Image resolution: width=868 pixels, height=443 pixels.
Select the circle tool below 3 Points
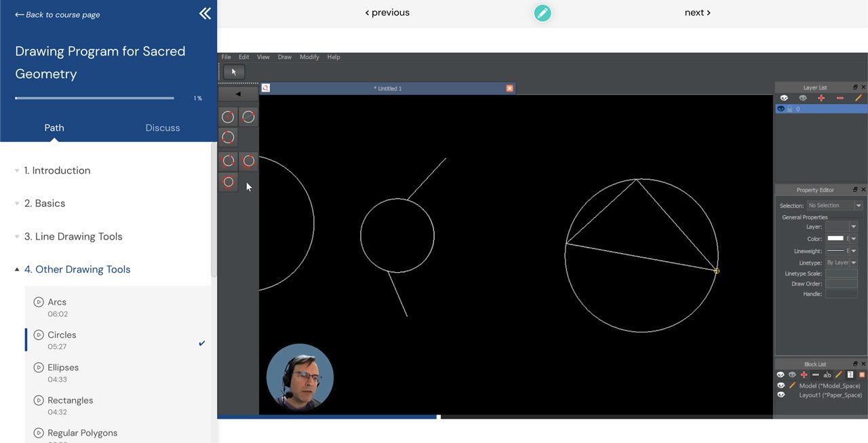click(x=228, y=161)
